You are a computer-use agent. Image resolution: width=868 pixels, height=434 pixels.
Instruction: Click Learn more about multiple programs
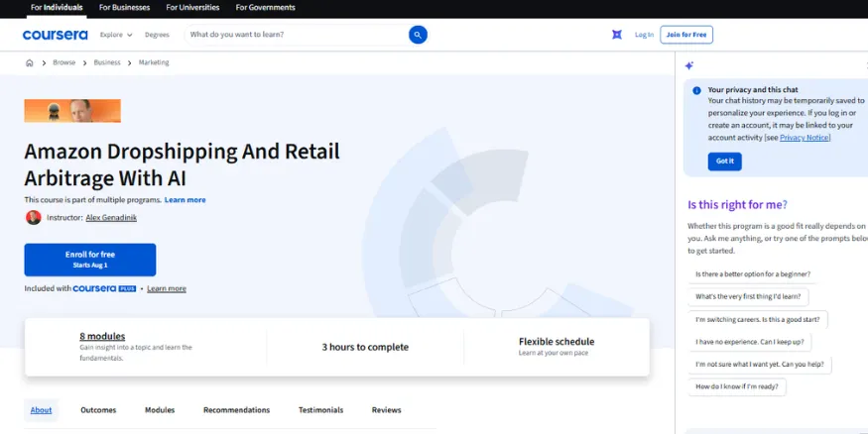point(185,200)
